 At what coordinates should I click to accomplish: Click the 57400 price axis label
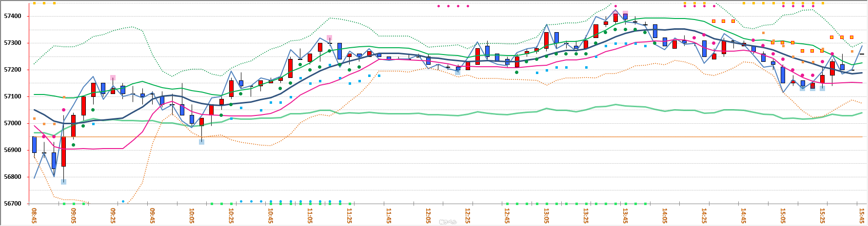13,16
